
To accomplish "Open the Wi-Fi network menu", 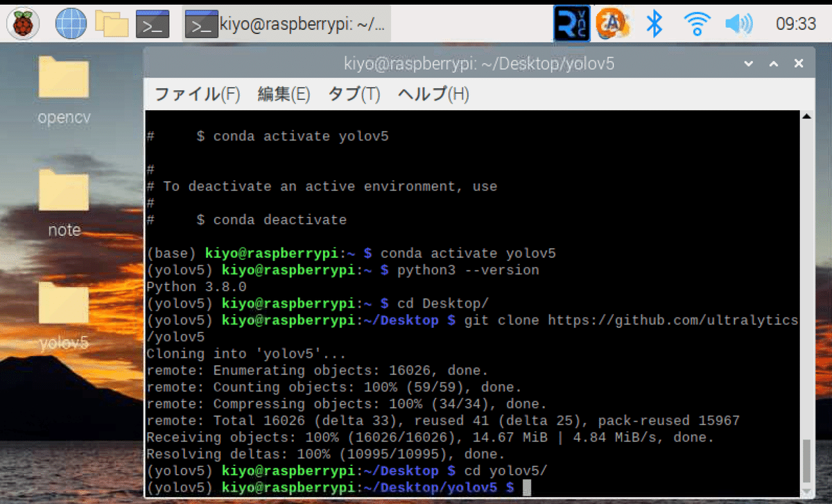I will [x=696, y=24].
